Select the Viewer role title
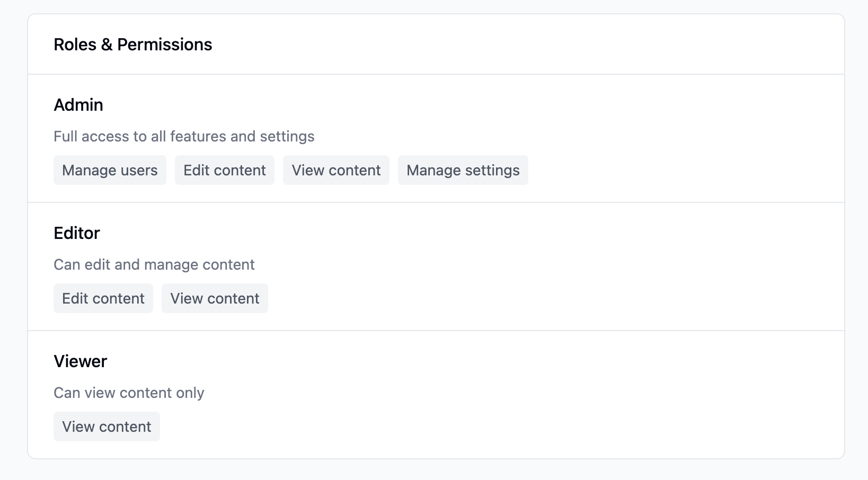The height and width of the screenshot is (480, 868). click(x=81, y=361)
